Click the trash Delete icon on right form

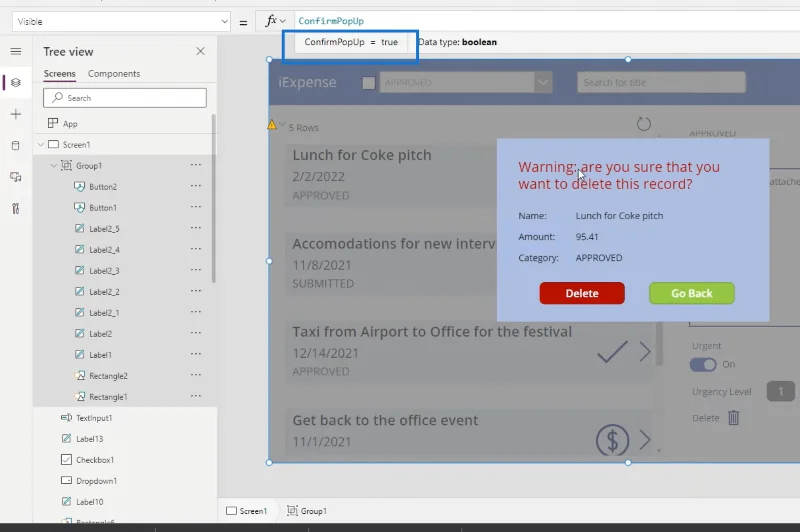[x=734, y=418]
